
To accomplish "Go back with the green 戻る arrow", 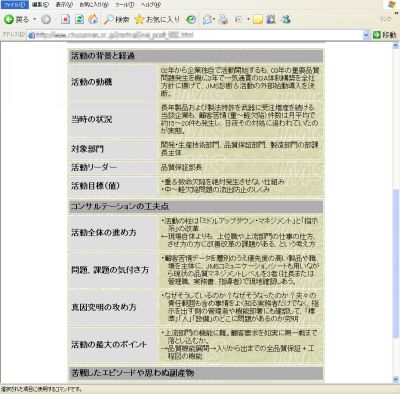I will [17, 20].
